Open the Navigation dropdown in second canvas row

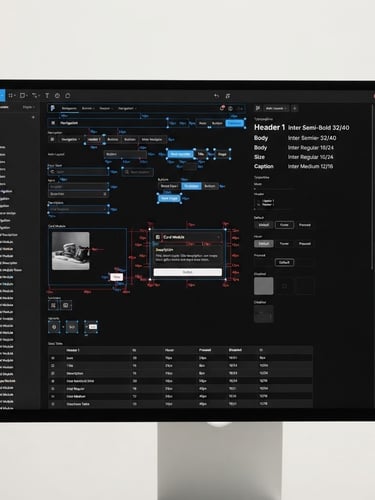70,139
